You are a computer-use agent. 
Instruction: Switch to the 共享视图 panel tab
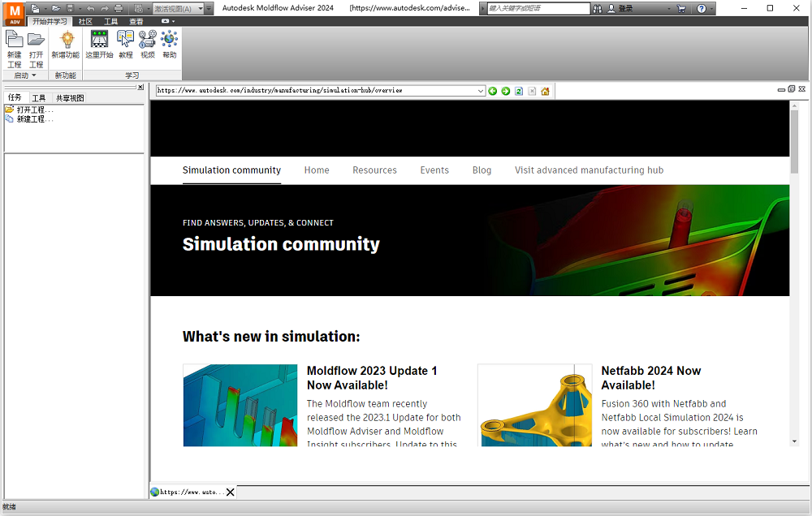[x=70, y=97]
